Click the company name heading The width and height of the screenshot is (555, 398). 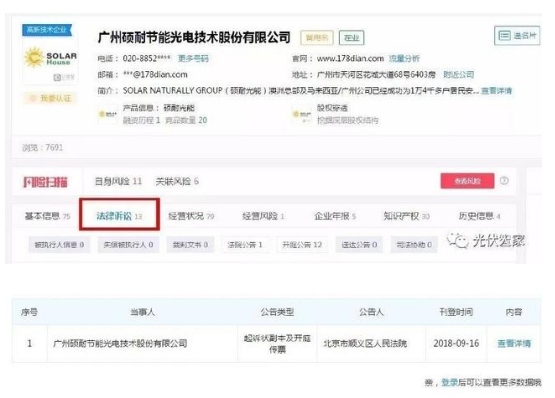pyautogui.click(x=194, y=37)
